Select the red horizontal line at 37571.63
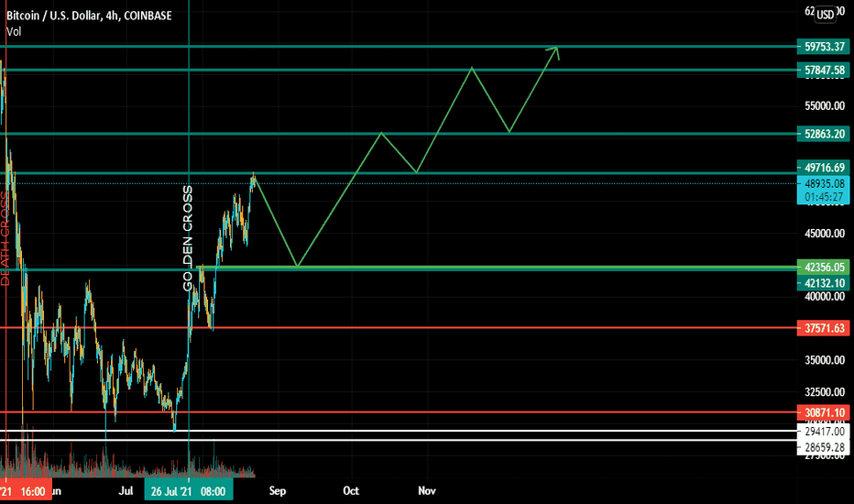This screenshot has height=504, width=854. click(x=398, y=328)
